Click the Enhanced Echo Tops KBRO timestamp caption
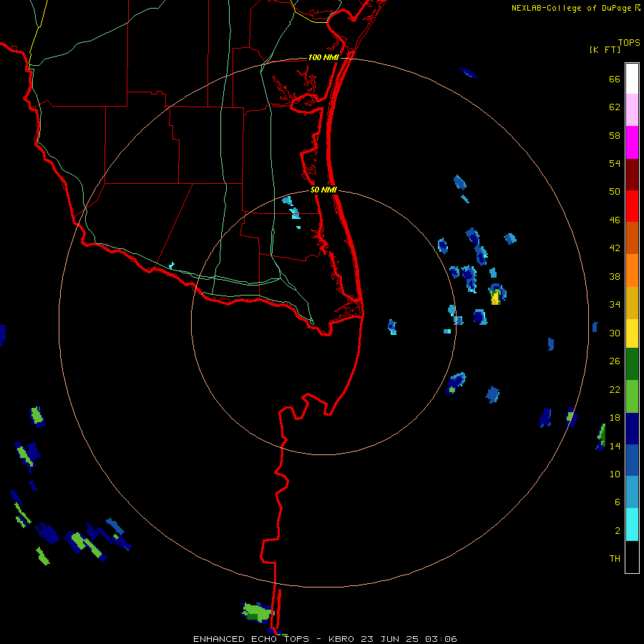 [x=325, y=639]
